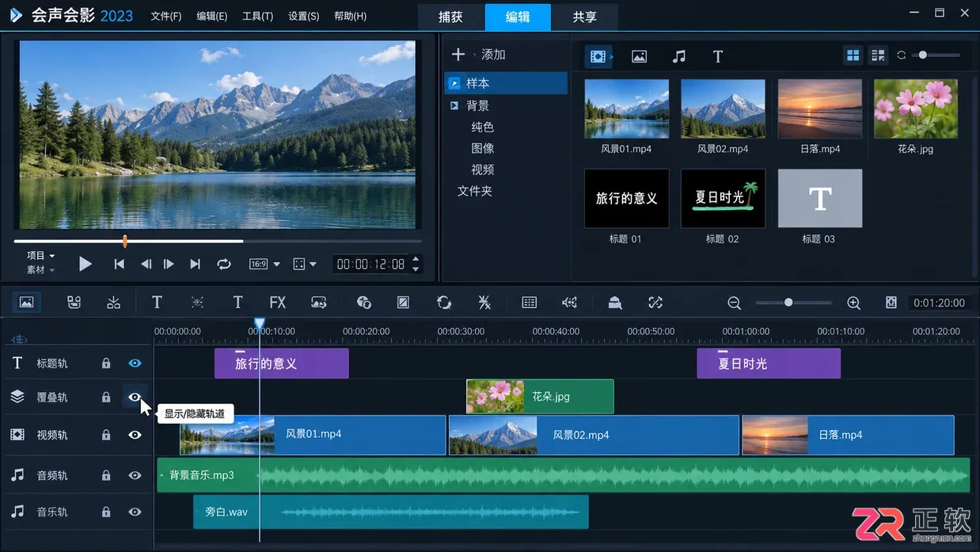Play the preview
The height and width of the screenshot is (552, 980).
coord(85,265)
